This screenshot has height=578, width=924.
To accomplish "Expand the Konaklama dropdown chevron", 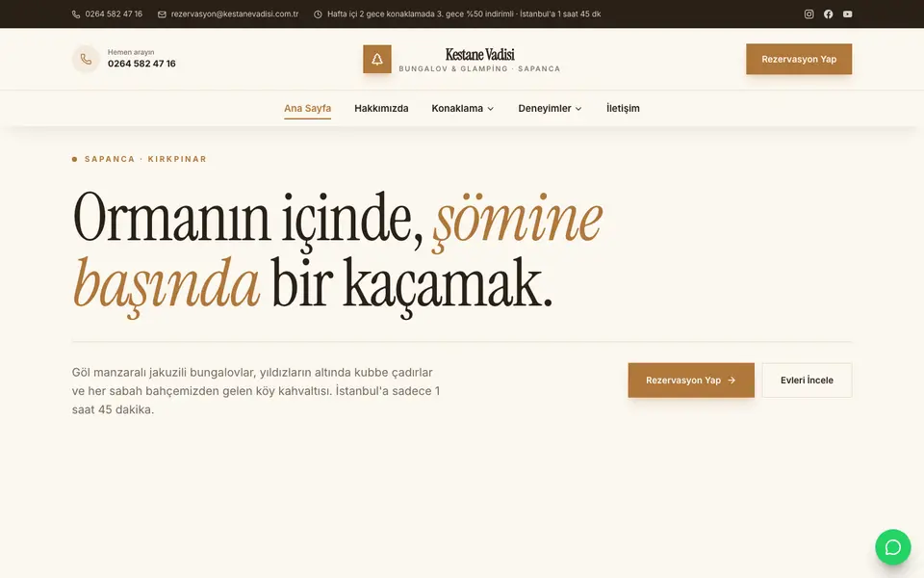I will click(490, 109).
